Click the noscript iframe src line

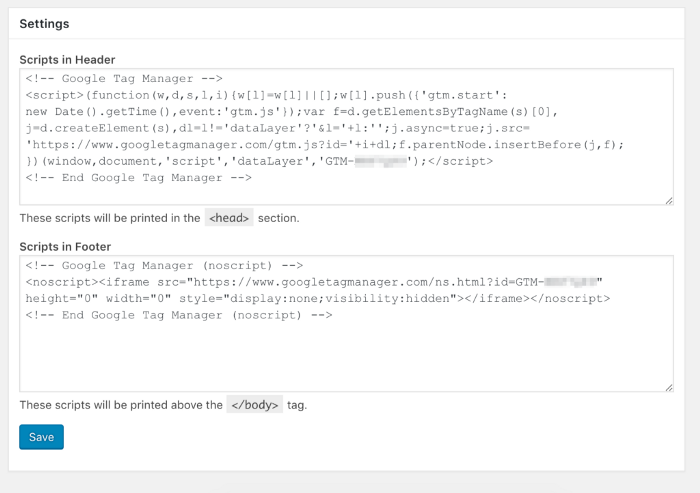point(314,282)
